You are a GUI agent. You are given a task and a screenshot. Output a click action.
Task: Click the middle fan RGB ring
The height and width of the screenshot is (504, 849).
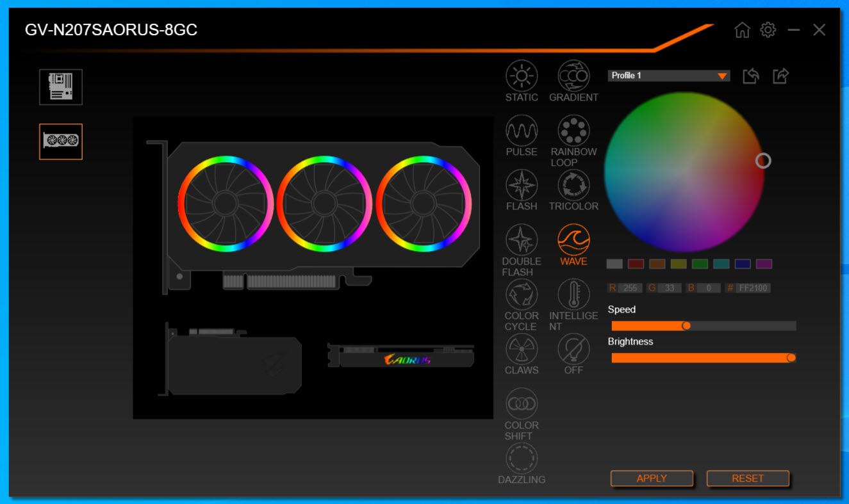[324, 204]
